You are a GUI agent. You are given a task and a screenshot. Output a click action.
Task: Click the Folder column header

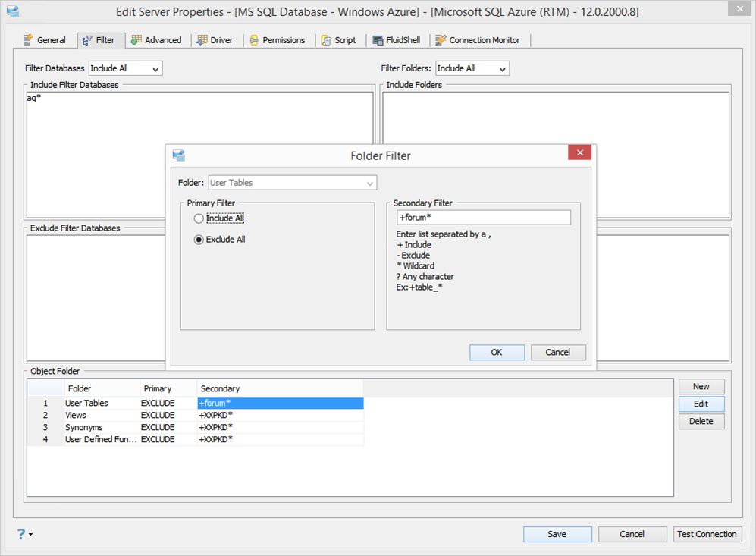click(102, 388)
